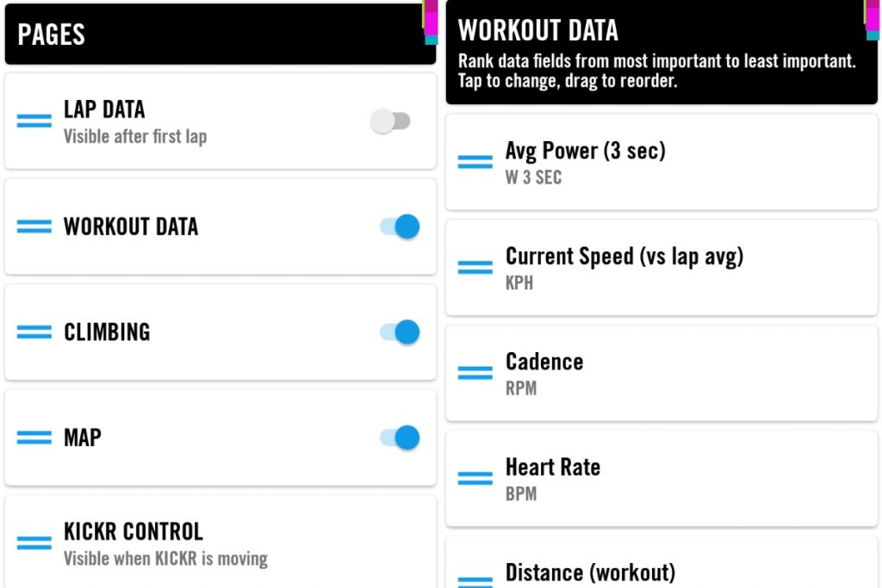Click the drag handle beside Heart Rate
The image size is (882, 588).
(475, 479)
